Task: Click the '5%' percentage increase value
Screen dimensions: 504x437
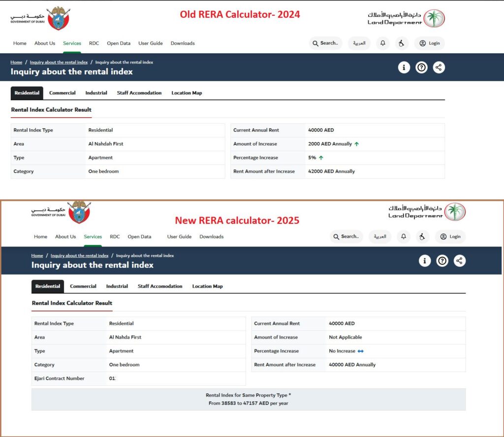Action: click(x=312, y=158)
